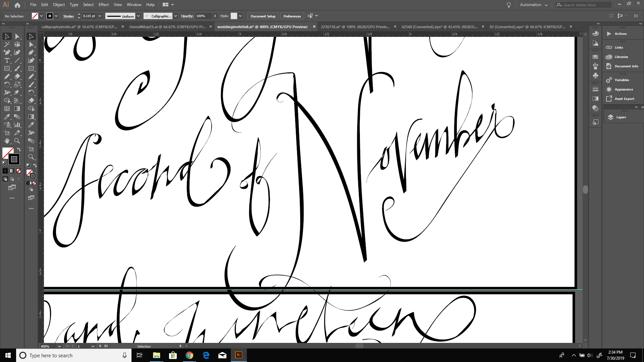Open the Transparency panel icon
644x362 pixels.
595,108
